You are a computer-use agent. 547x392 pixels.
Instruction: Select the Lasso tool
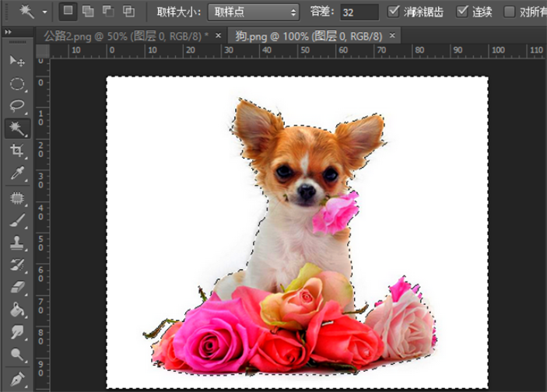[17, 106]
